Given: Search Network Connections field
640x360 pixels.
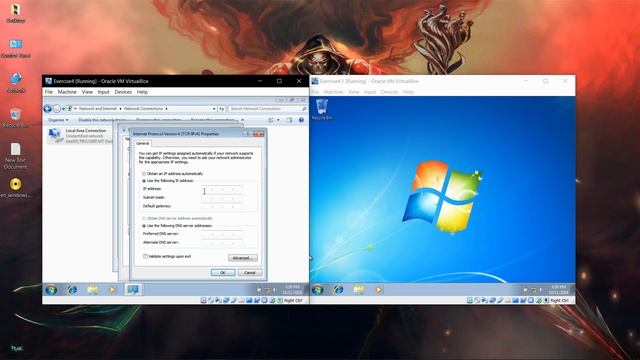Looking at the screenshot, I should [267, 109].
